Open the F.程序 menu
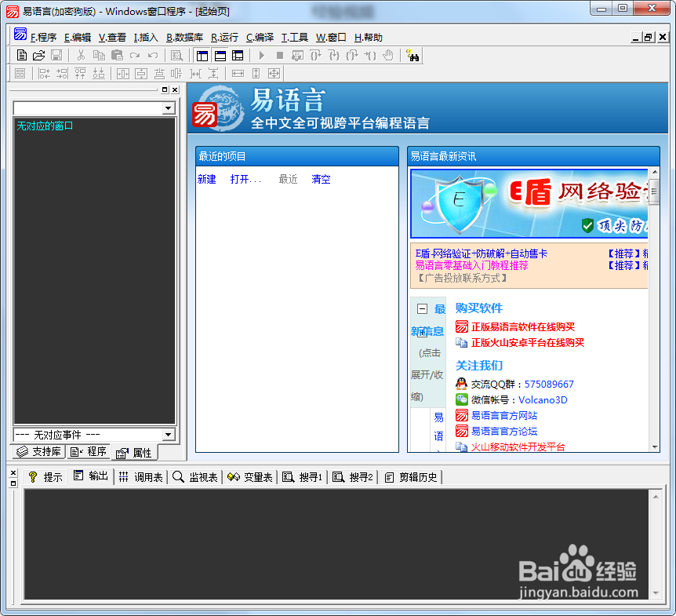 [x=43, y=38]
